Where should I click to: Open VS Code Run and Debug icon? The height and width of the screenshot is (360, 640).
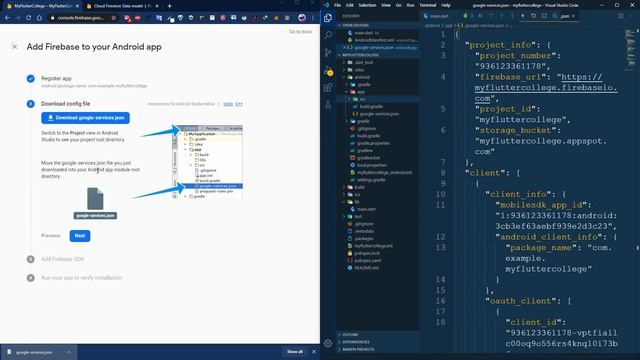pyautogui.click(x=329, y=70)
